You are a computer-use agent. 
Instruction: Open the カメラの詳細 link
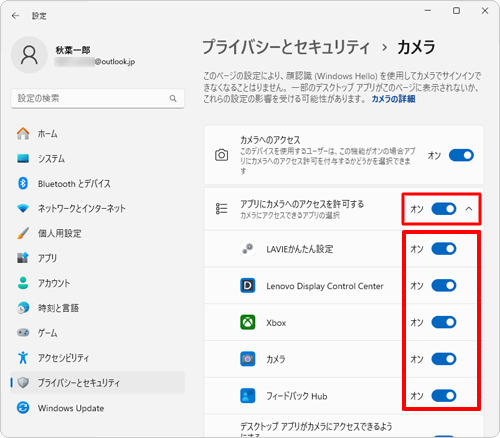click(393, 99)
